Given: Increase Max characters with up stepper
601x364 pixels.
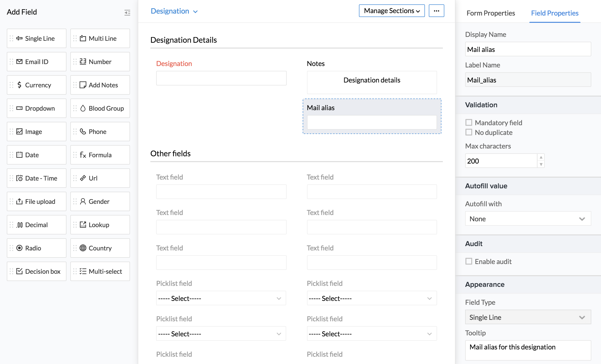Looking at the screenshot, I should pyautogui.click(x=541, y=157).
